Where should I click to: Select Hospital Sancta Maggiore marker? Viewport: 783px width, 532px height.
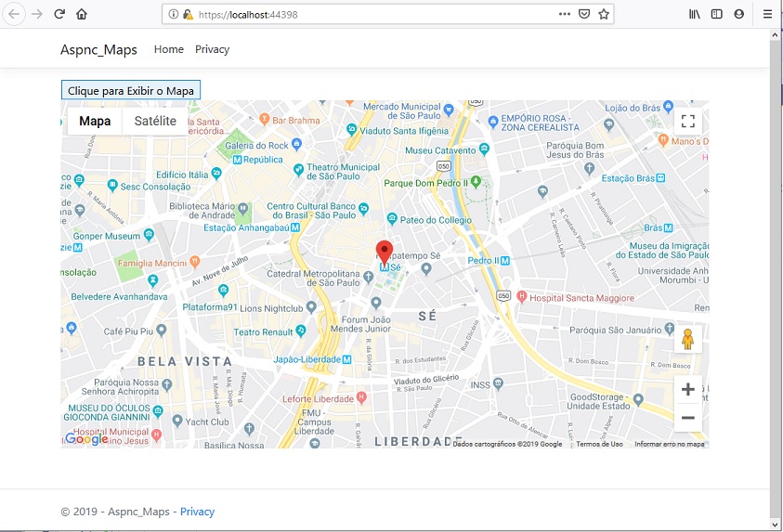coord(521,297)
